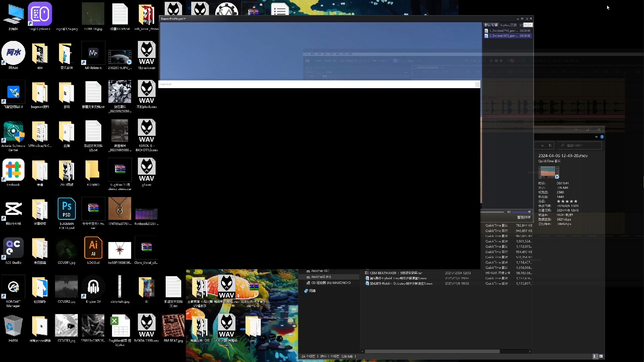Toggle the PotPlayer 播放列表 button
The image size is (644, 362).
point(524,218)
